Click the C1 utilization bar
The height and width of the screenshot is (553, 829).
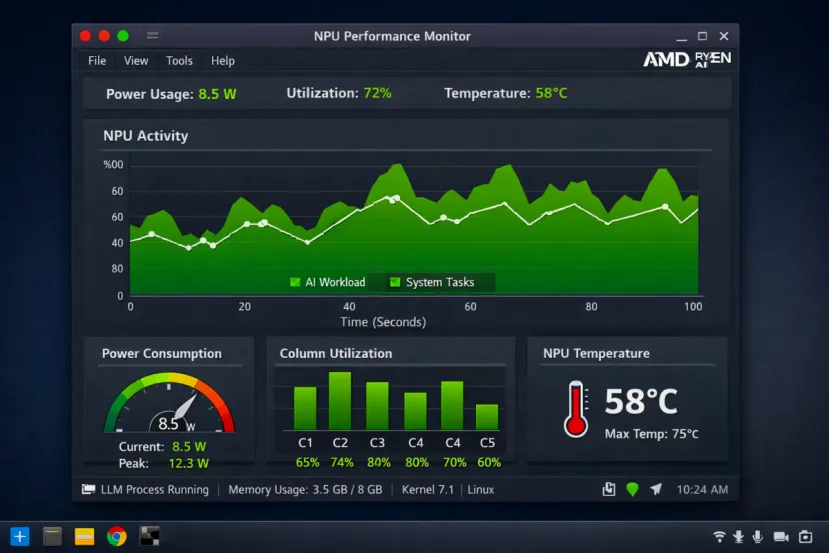click(x=305, y=408)
